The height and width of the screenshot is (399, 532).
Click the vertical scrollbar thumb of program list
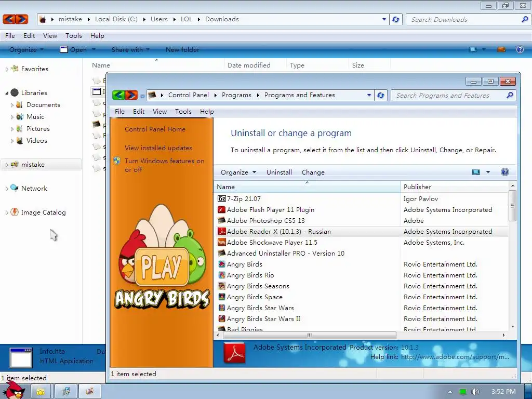pyautogui.click(x=512, y=206)
